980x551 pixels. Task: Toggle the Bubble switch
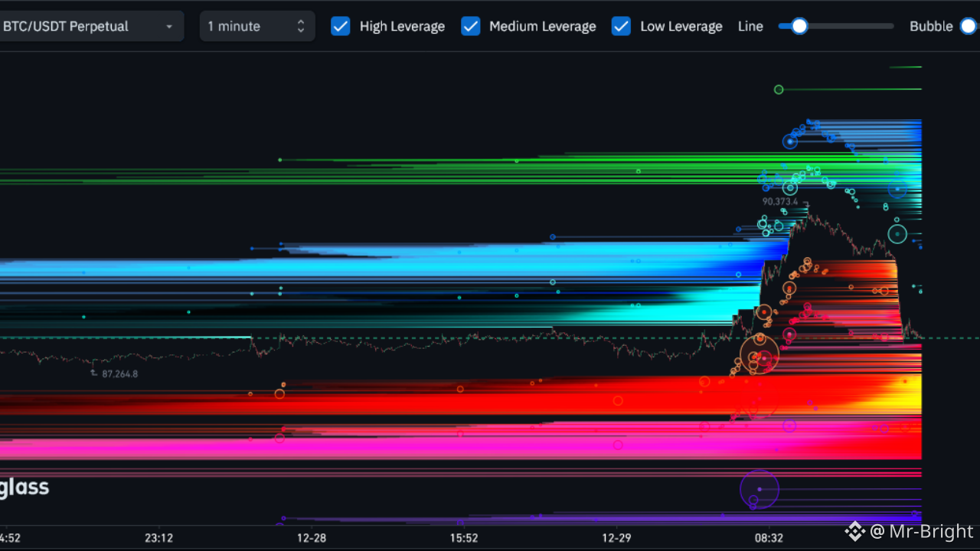[x=969, y=26]
